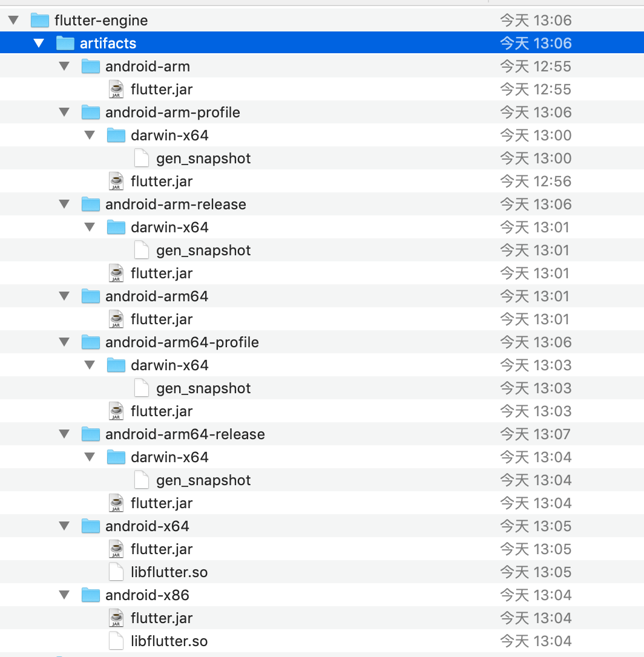Click the JAR icon of flutter.jar in android-x64
The width and height of the screenshot is (644, 657).
coord(116,549)
